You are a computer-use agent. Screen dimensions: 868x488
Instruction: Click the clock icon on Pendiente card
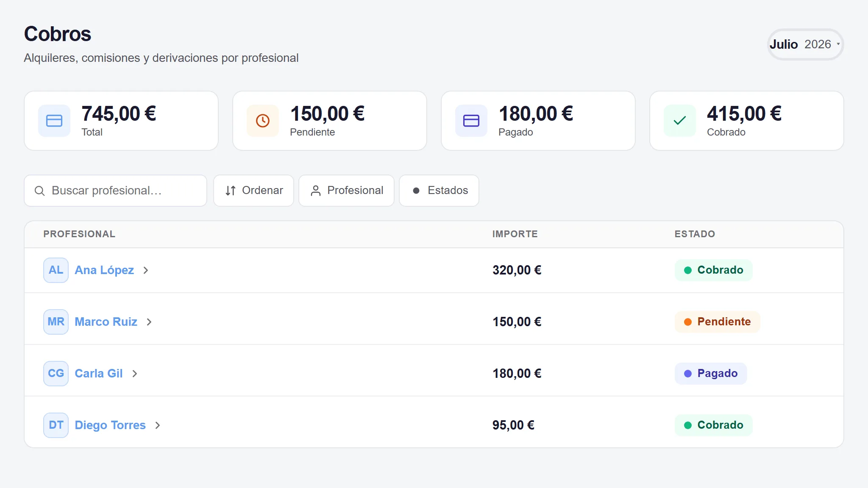point(263,121)
